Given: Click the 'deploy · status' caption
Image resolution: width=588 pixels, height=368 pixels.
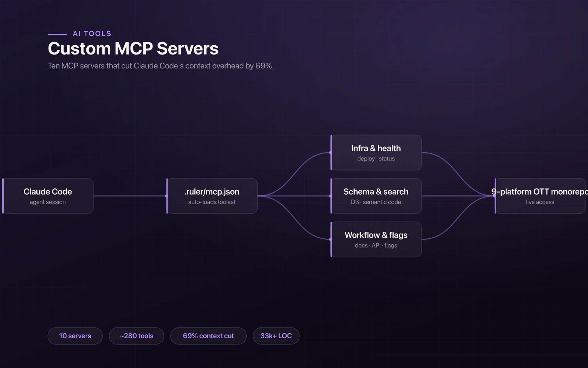Looking at the screenshot, I should point(376,159).
